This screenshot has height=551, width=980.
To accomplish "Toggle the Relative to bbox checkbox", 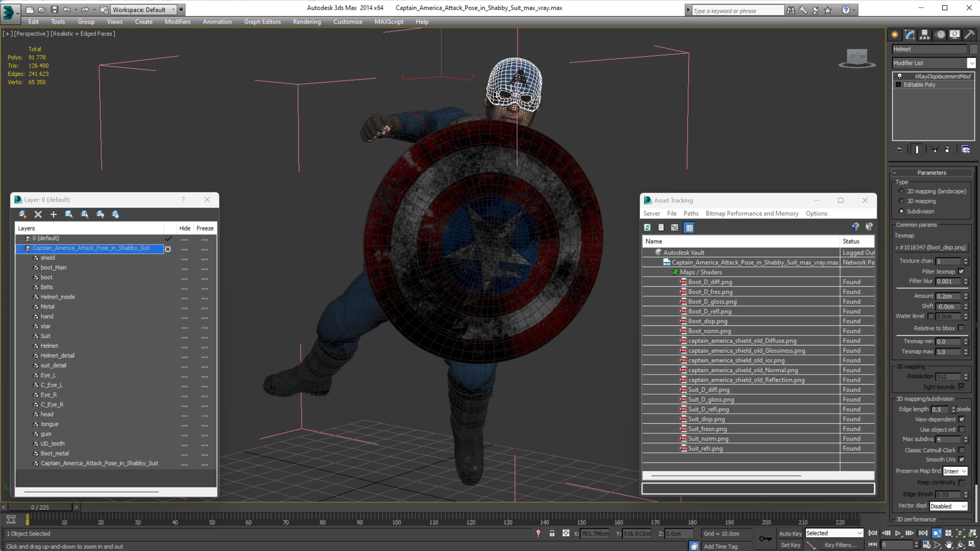I will [x=961, y=328].
